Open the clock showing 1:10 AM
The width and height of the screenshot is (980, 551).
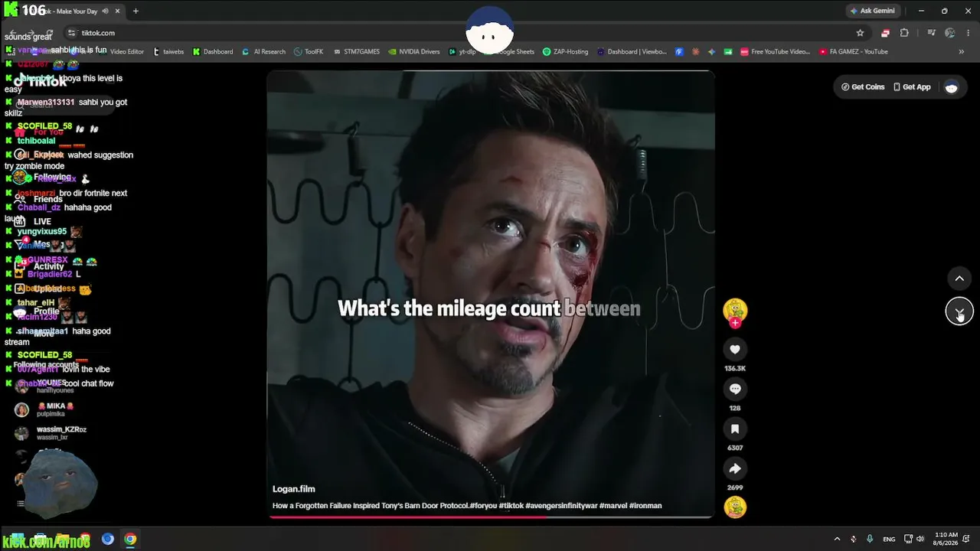coord(946,539)
